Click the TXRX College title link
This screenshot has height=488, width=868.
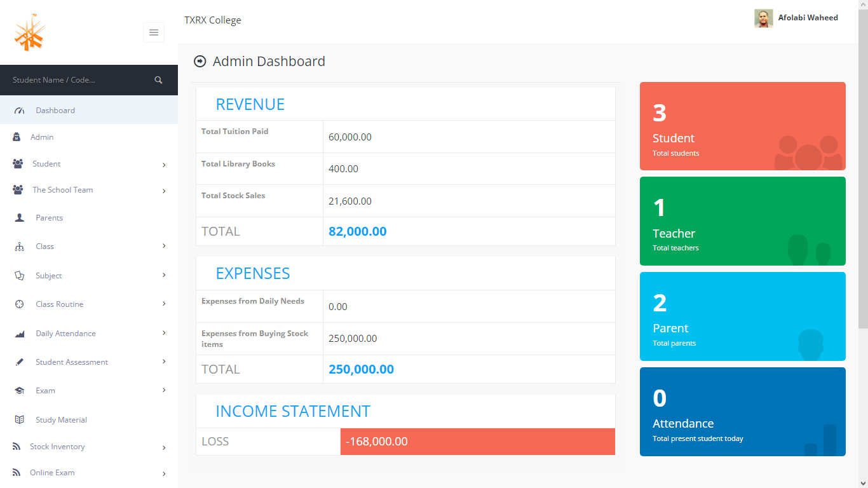point(213,20)
